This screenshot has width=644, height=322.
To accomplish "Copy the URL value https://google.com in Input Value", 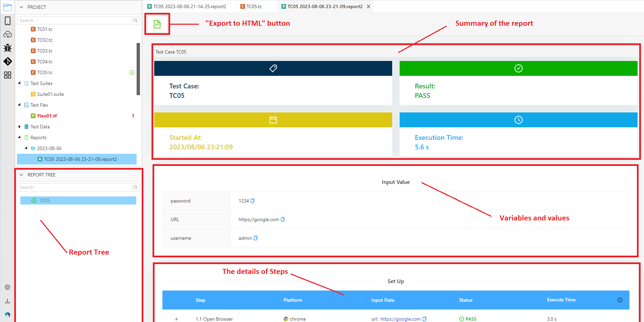I will pos(283,219).
